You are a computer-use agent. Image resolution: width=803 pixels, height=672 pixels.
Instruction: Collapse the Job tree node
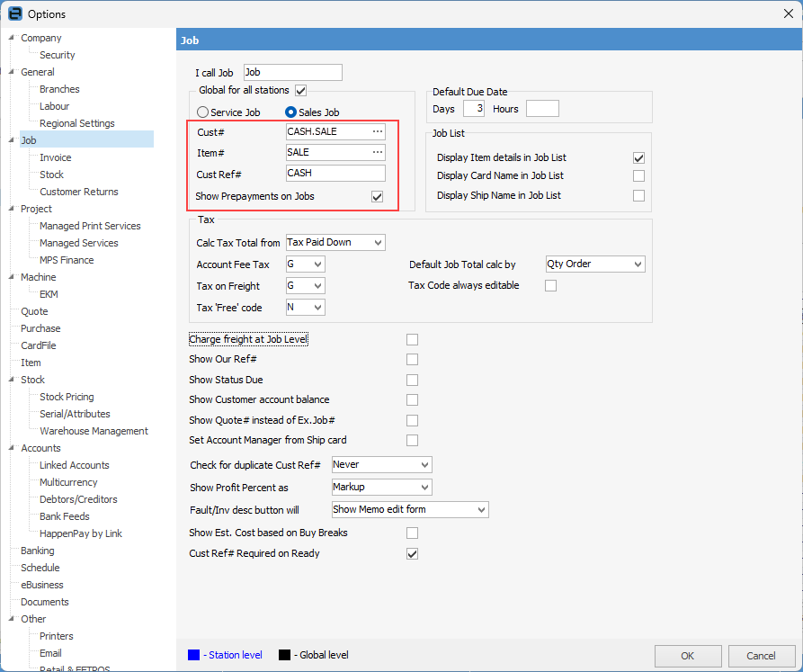pos(12,141)
